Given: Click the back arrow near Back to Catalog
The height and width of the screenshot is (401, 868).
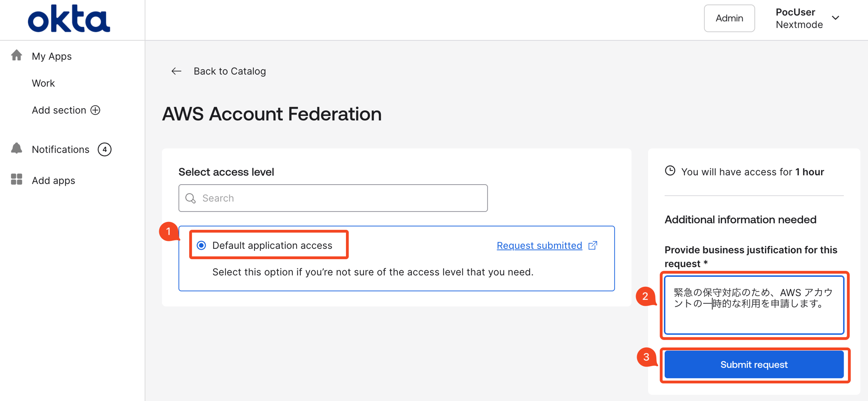Looking at the screenshot, I should 176,71.
